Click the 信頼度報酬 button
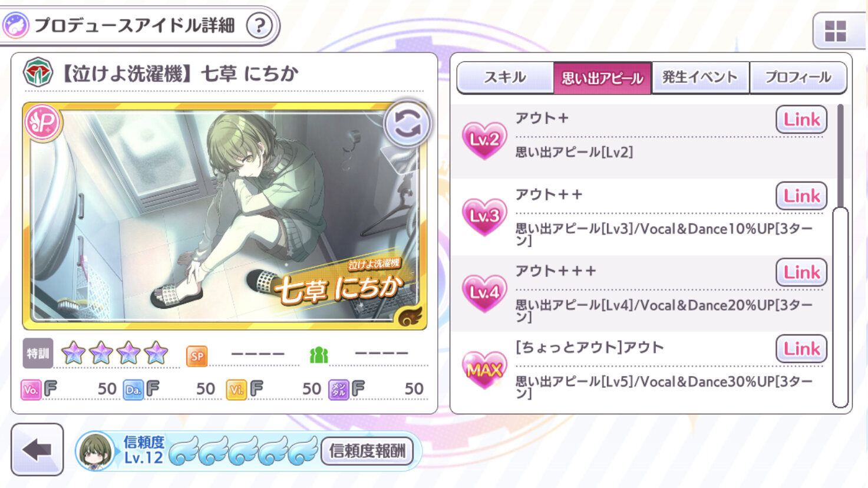Image resolution: width=868 pixels, height=488 pixels. click(x=367, y=451)
